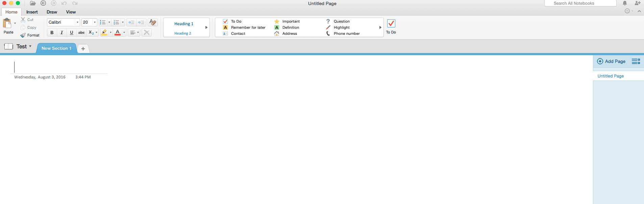Click the redo arrow icon
The width and height of the screenshot is (644, 204).
[x=75, y=3]
